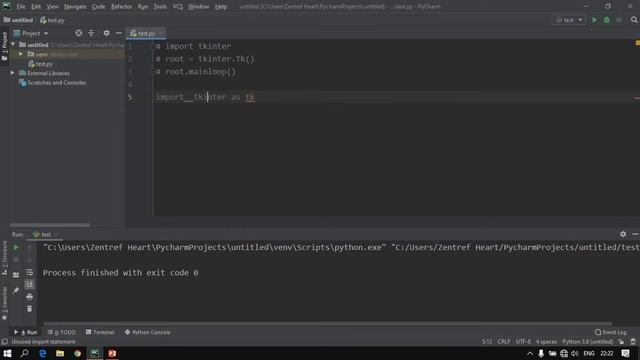The image size is (640, 360).
Task: Open the VCS menu
Action: 178,7
